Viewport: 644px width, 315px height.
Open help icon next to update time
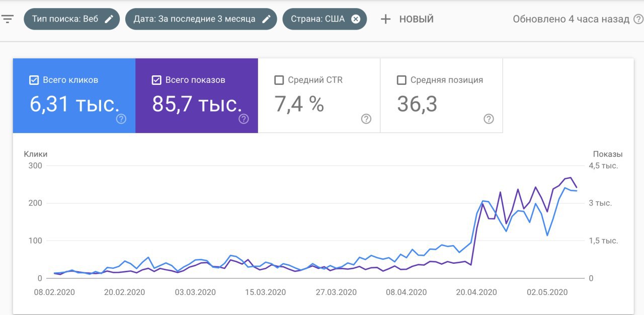click(x=638, y=19)
